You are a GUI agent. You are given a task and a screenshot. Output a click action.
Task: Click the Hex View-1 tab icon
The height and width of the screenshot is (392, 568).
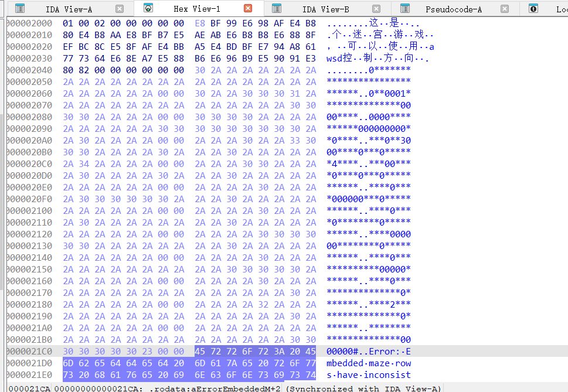[149, 9]
